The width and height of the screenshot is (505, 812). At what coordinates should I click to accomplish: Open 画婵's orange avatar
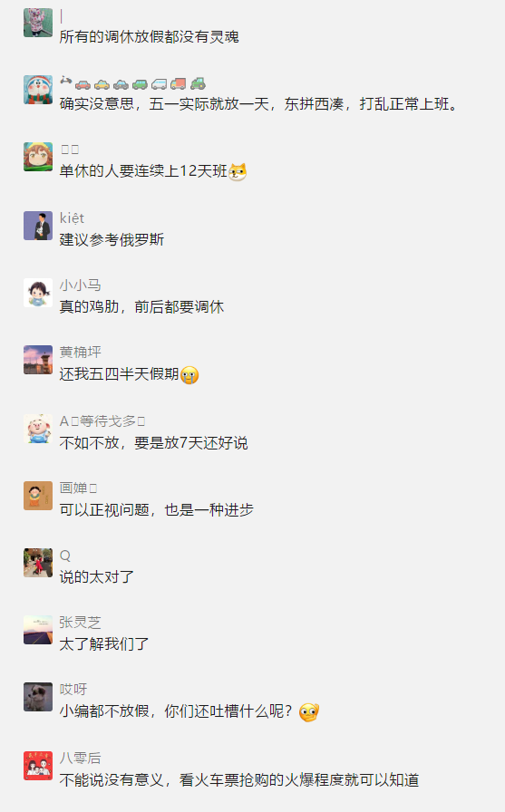(38, 496)
